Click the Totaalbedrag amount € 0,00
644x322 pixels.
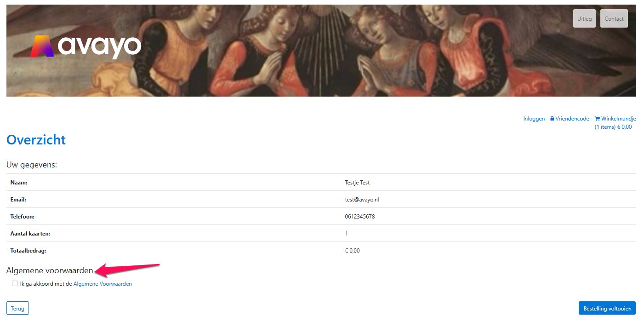[352, 251]
